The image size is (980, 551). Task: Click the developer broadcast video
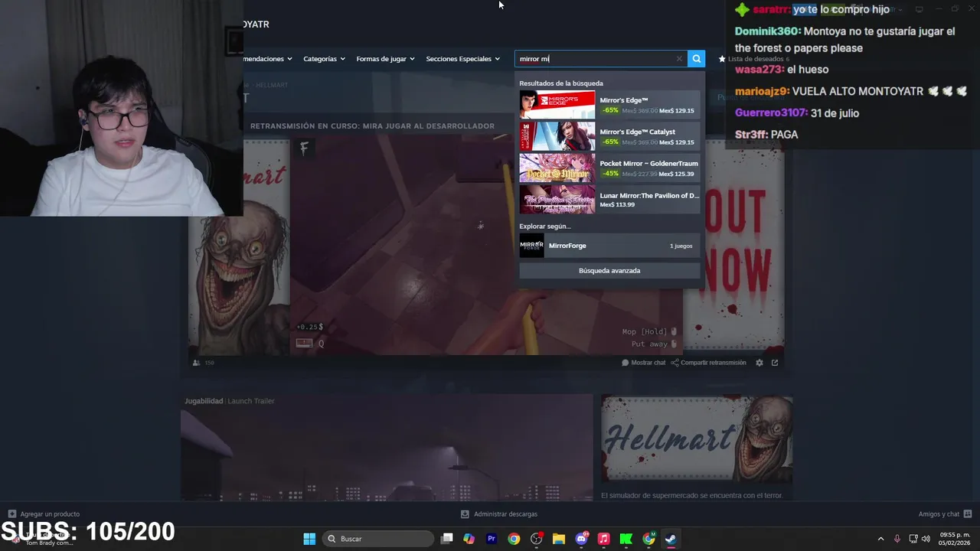485,245
